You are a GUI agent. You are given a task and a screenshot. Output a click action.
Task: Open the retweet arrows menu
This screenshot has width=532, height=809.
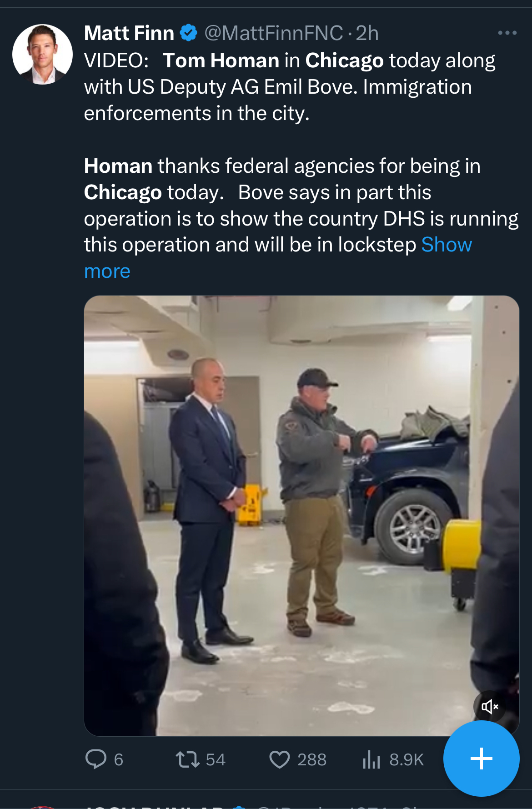[x=188, y=759]
